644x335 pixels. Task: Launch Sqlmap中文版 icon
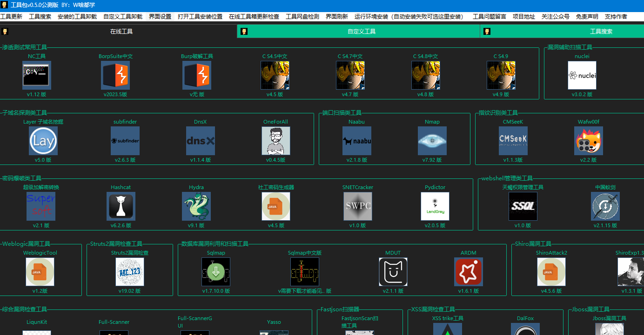tap(305, 272)
